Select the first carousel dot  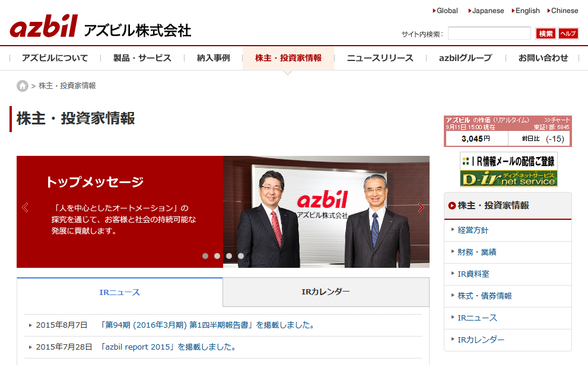[x=205, y=256]
